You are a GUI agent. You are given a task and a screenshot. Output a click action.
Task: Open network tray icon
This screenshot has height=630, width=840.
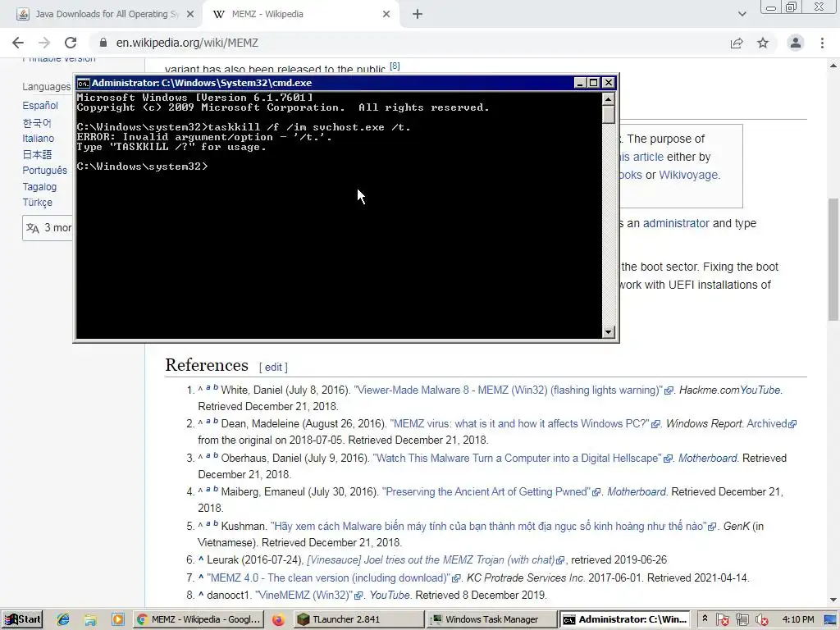pyautogui.click(x=742, y=620)
